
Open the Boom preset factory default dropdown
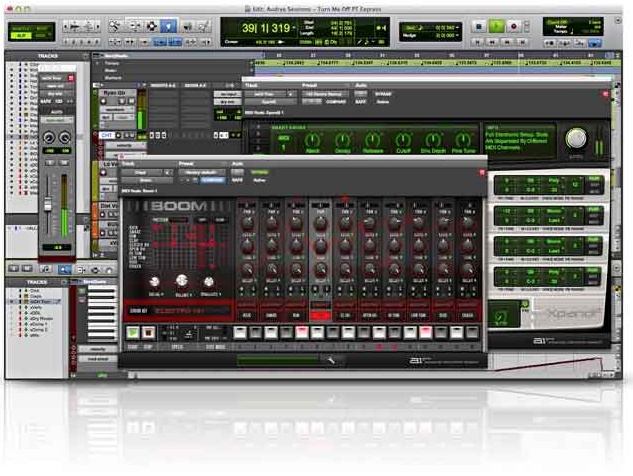point(202,172)
